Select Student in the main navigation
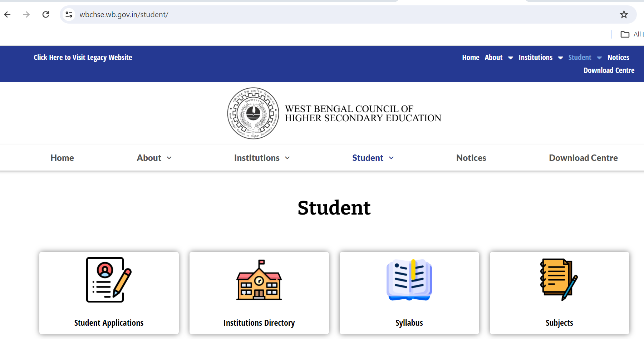The height and width of the screenshot is (339, 644). tap(368, 158)
